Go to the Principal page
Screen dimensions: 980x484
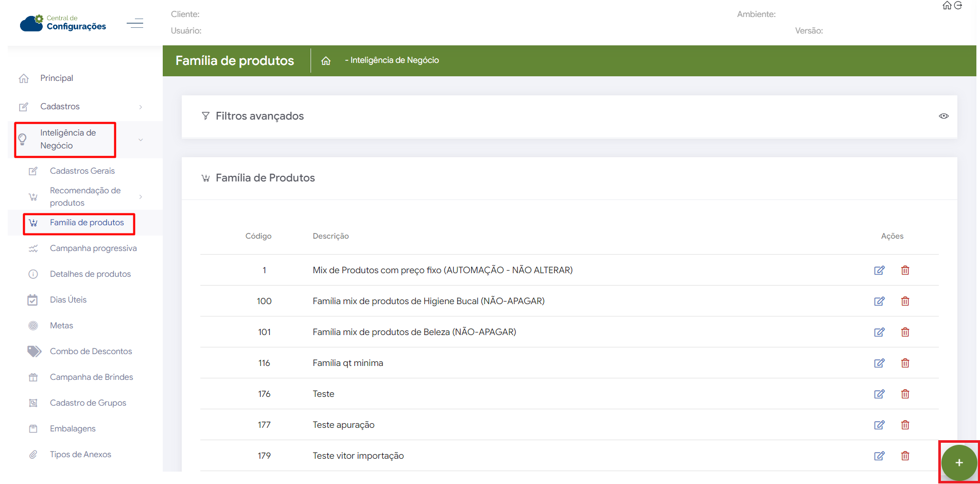click(57, 78)
